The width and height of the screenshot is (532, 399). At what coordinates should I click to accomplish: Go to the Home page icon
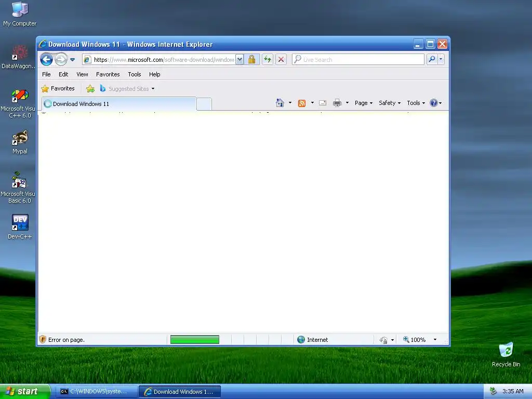point(280,103)
